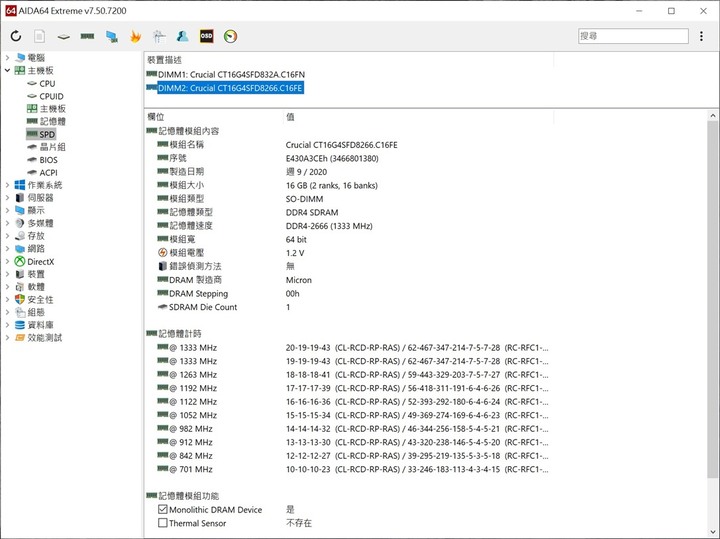Click the search input field
This screenshot has width=720, height=539.
(633, 36)
